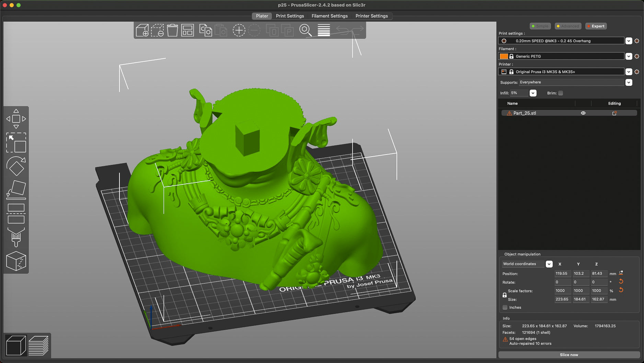Viewport: 644px width, 363px height.
Task: Open the Filament Settings tab
Action: (329, 16)
